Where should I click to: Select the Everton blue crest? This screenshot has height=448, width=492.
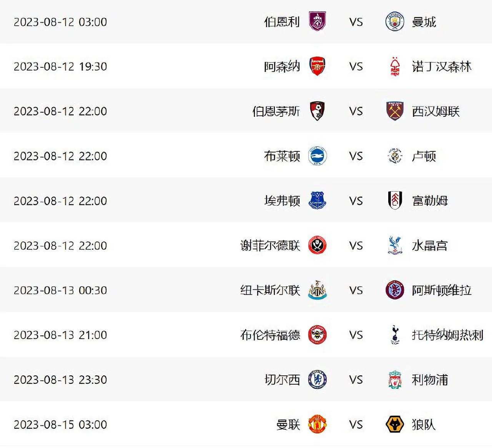(x=317, y=201)
